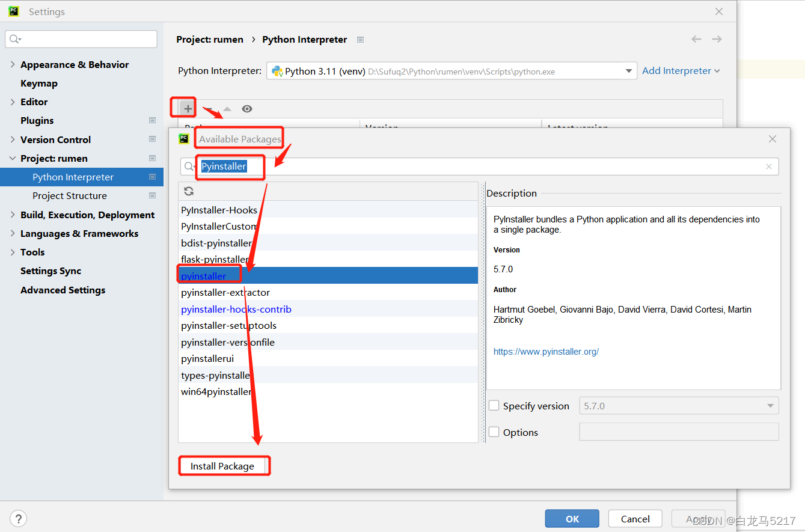Click the project-level icon next to Python Interpreter heading
805x532 pixels.
[x=360, y=40]
